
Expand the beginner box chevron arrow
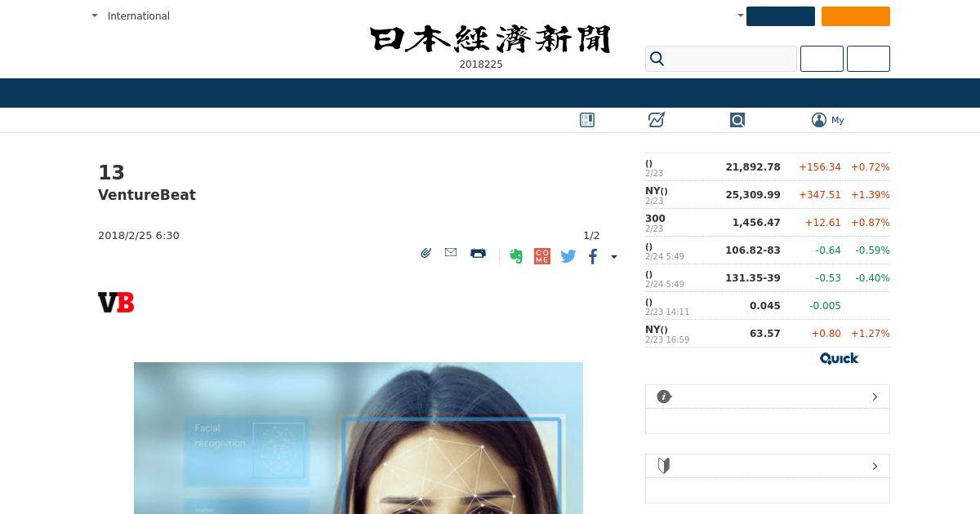click(x=875, y=466)
